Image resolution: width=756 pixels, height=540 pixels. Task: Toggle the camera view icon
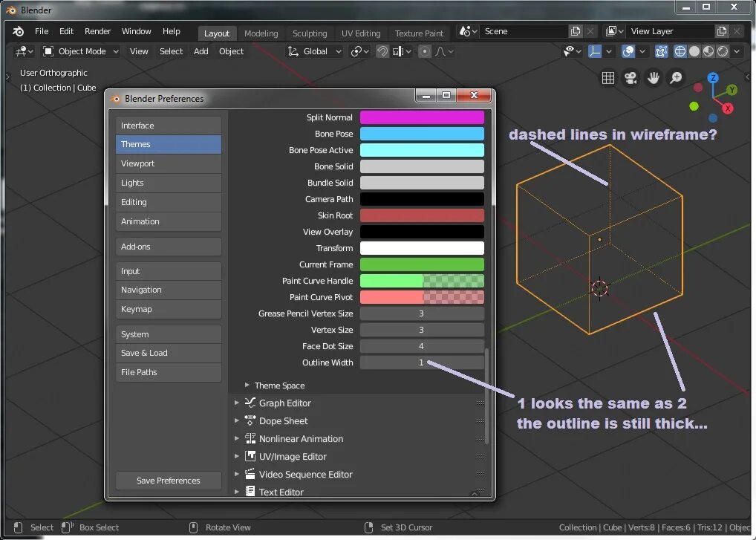[x=630, y=78]
